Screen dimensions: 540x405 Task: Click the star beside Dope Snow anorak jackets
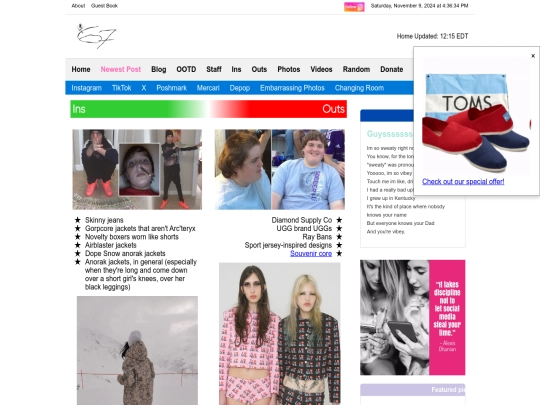point(77,253)
